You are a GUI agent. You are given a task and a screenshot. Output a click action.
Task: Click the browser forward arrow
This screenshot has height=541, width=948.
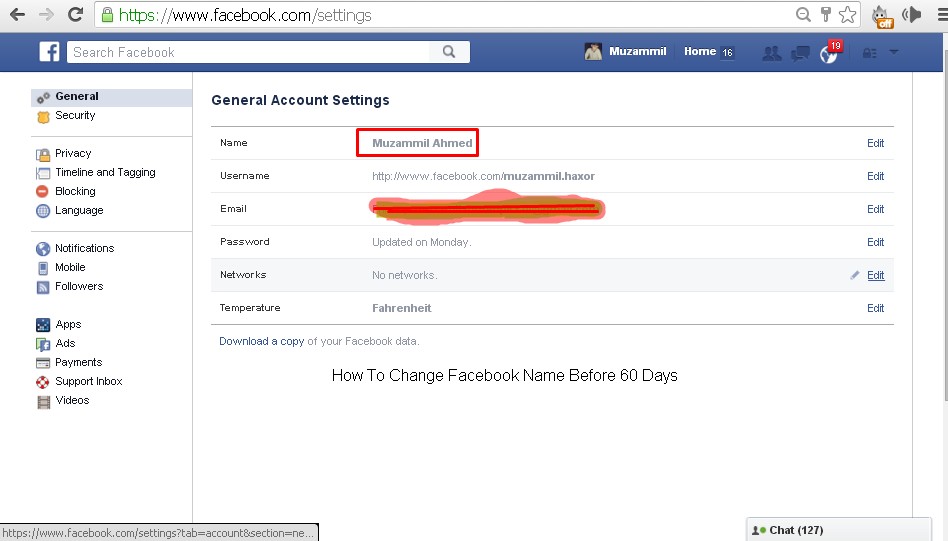tap(47, 15)
